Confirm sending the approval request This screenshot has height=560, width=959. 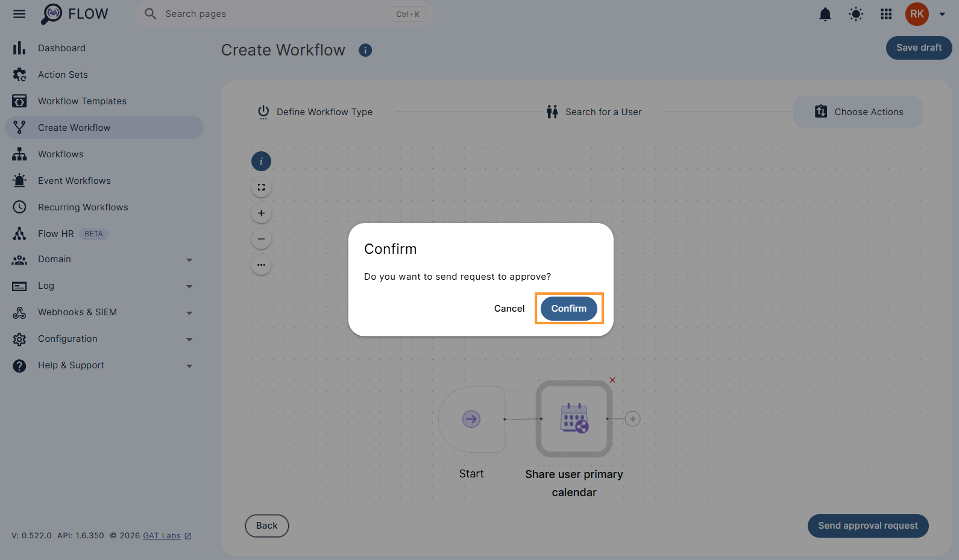coord(569,309)
